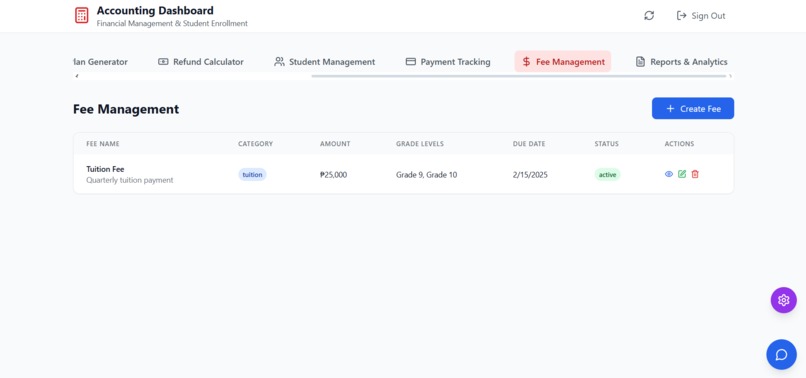Sign out of the Accounting Dashboard

(x=701, y=15)
